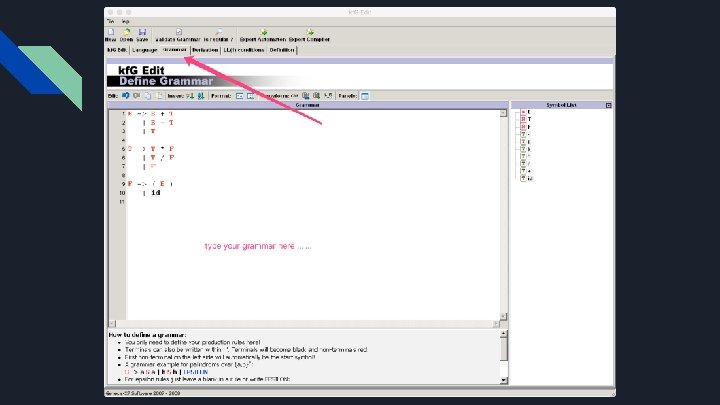This screenshot has width=720, height=405.
Task: Select symbol id in Symbol List
Action: click(x=527, y=178)
